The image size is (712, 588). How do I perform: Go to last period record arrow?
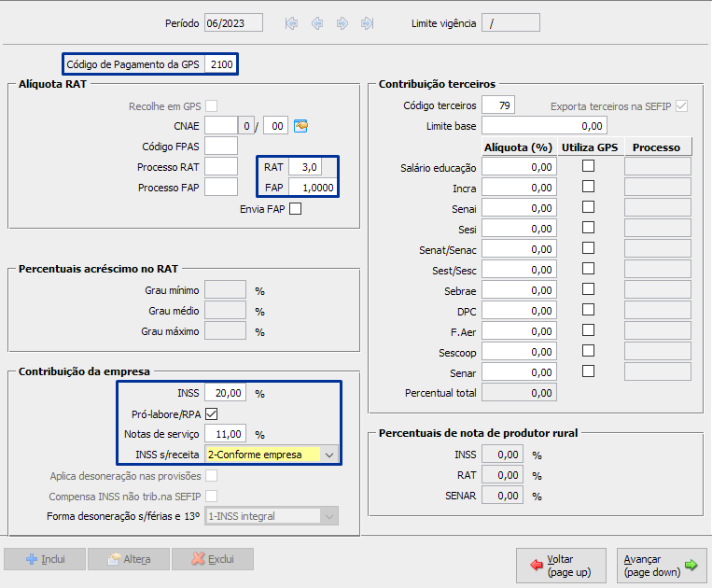point(368,23)
